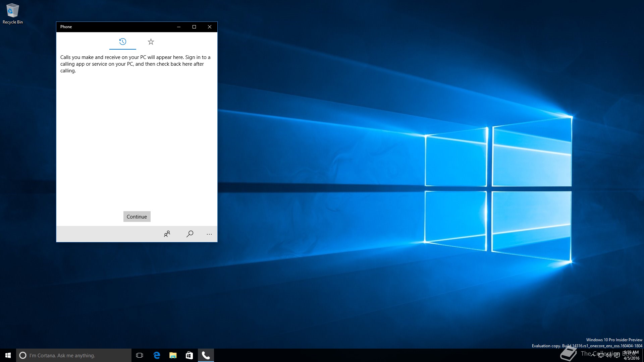
Task: Click the Cortana search box
Action: pyautogui.click(x=74, y=355)
